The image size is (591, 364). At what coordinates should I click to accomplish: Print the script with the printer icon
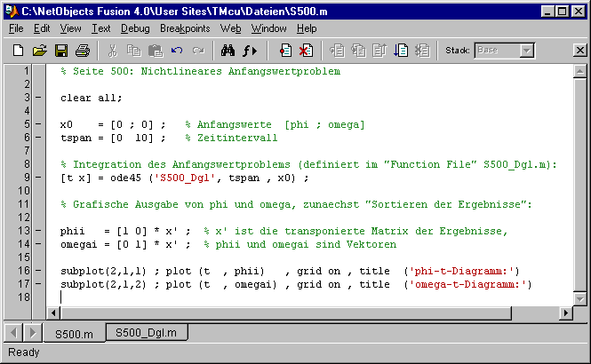pos(82,51)
